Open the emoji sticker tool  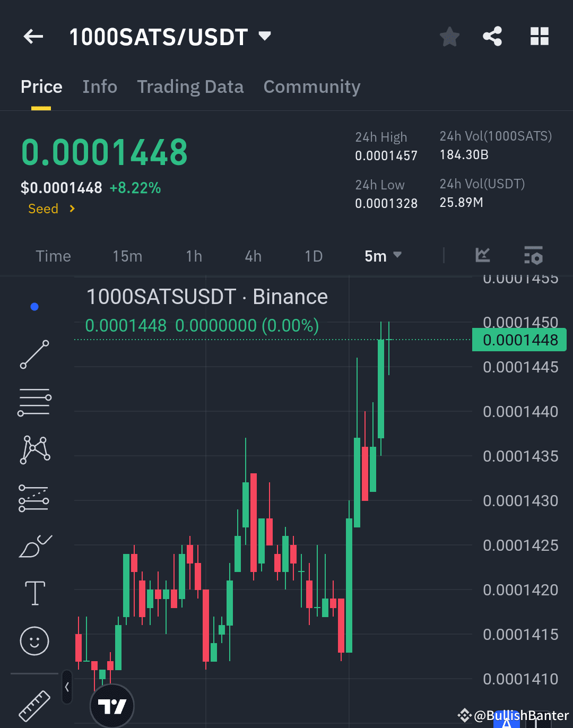34,641
